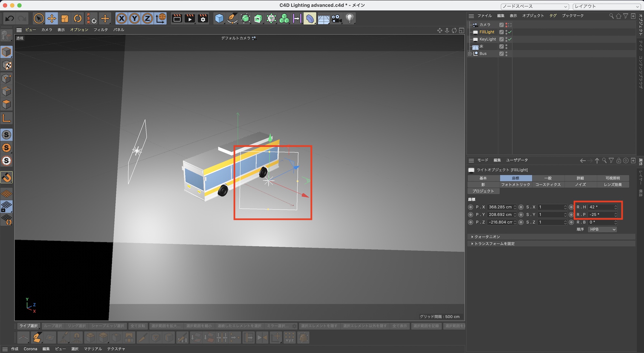Click the ライブ選択 button
The image size is (644, 353).
coord(28,326)
